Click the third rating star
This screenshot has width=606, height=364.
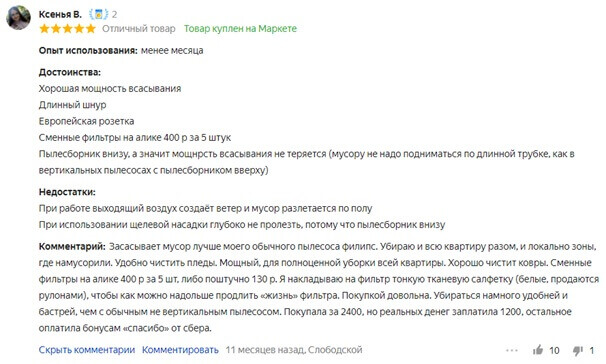click(68, 29)
